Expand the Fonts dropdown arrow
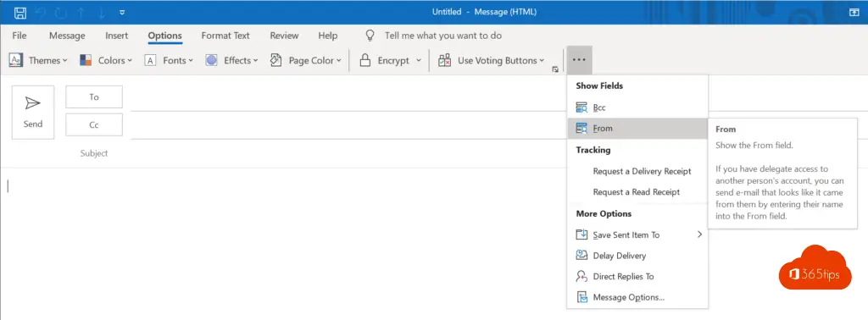Viewport: 868px width, 320px height. pos(191,61)
